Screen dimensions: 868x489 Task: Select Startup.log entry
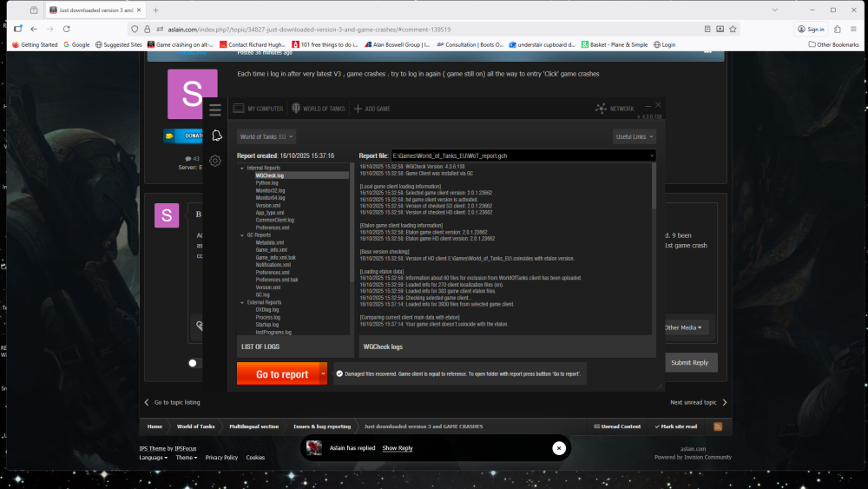(x=266, y=325)
